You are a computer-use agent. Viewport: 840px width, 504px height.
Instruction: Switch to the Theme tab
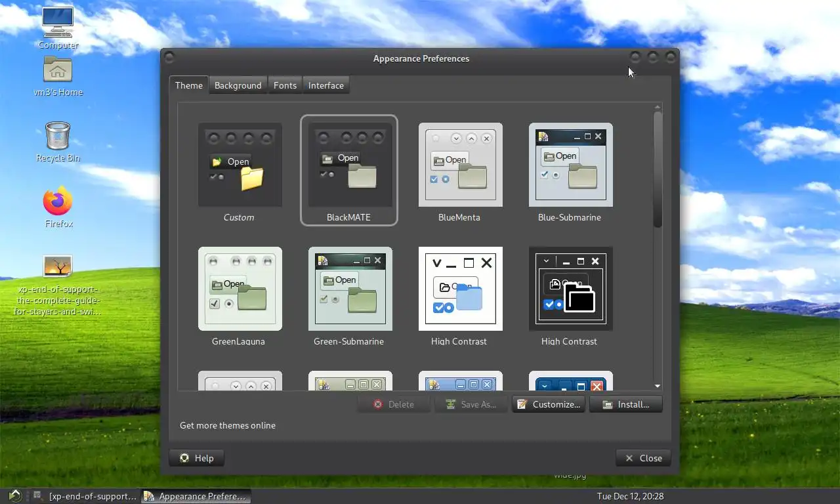pyautogui.click(x=189, y=85)
